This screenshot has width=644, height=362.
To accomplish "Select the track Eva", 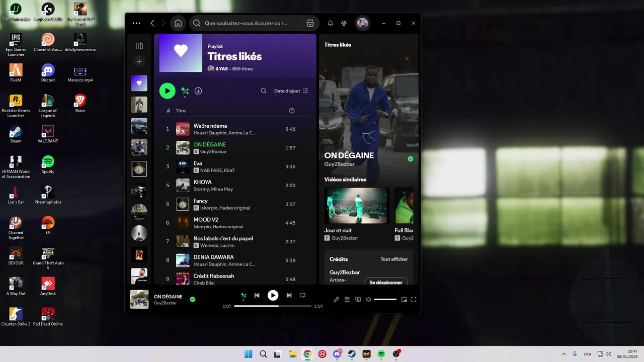I will click(235, 166).
